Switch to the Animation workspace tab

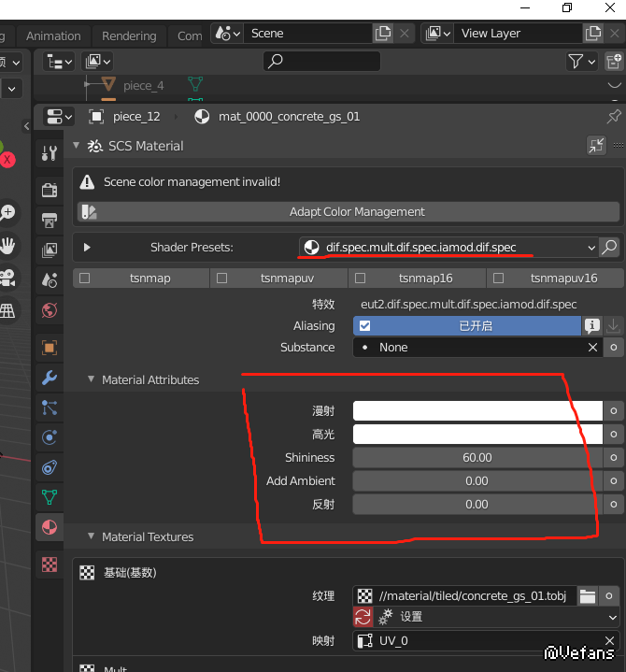(x=53, y=36)
